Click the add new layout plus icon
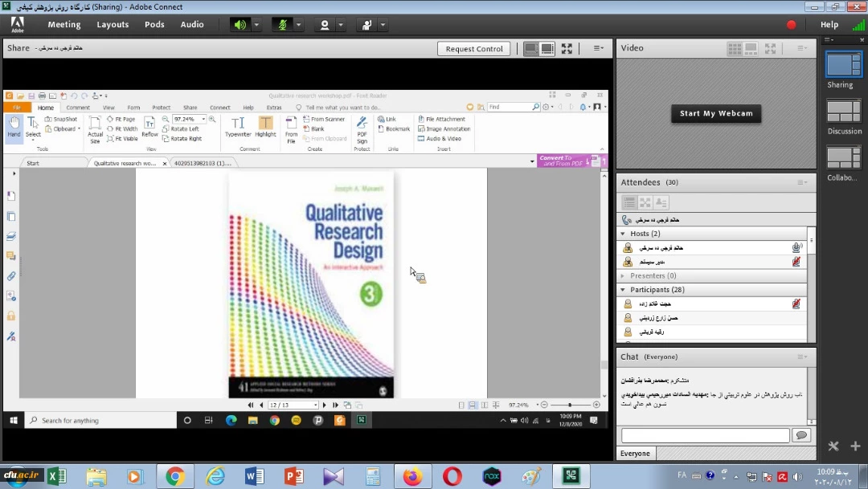This screenshot has width=868, height=489. [855, 446]
